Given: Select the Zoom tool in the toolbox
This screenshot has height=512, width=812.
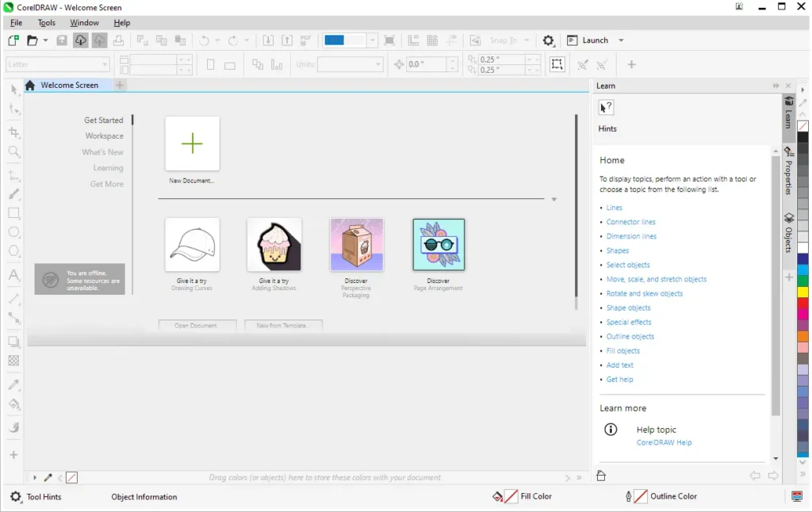Looking at the screenshot, I should [13, 151].
